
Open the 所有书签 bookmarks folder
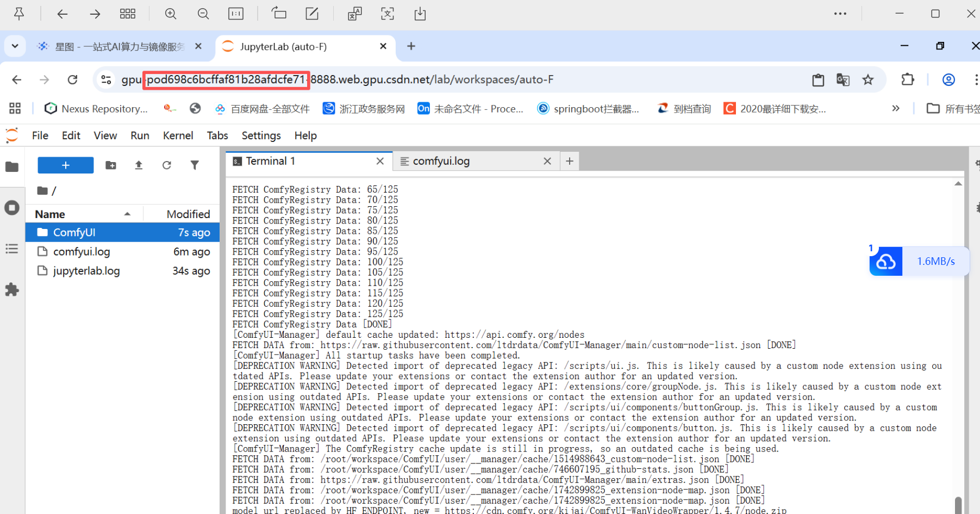953,109
